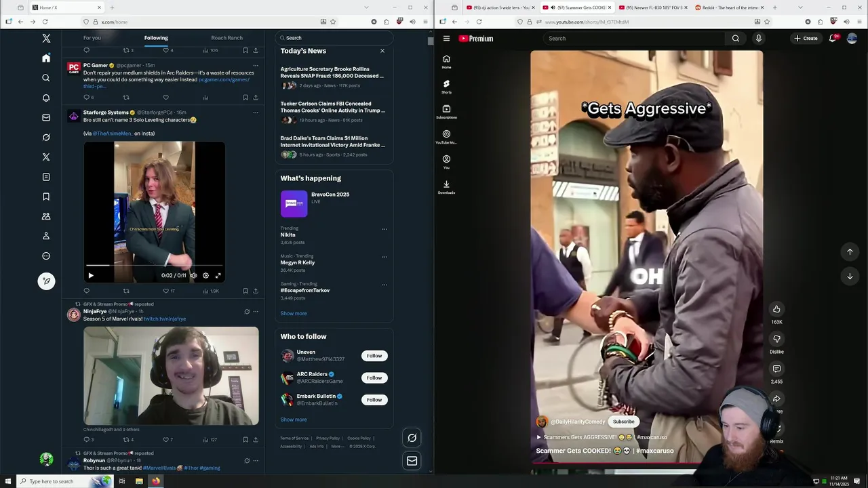The height and width of the screenshot is (488, 868).
Task: Click Show more under What's happening
Action: (x=294, y=313)
